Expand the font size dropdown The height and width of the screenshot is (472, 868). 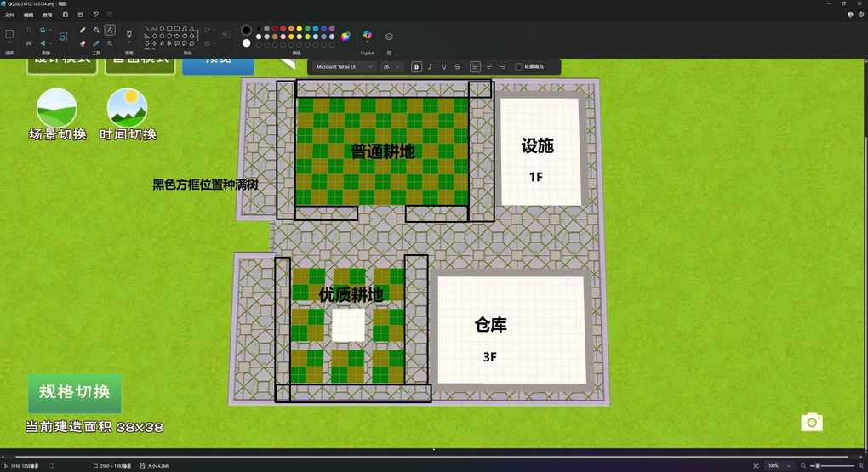397,66
